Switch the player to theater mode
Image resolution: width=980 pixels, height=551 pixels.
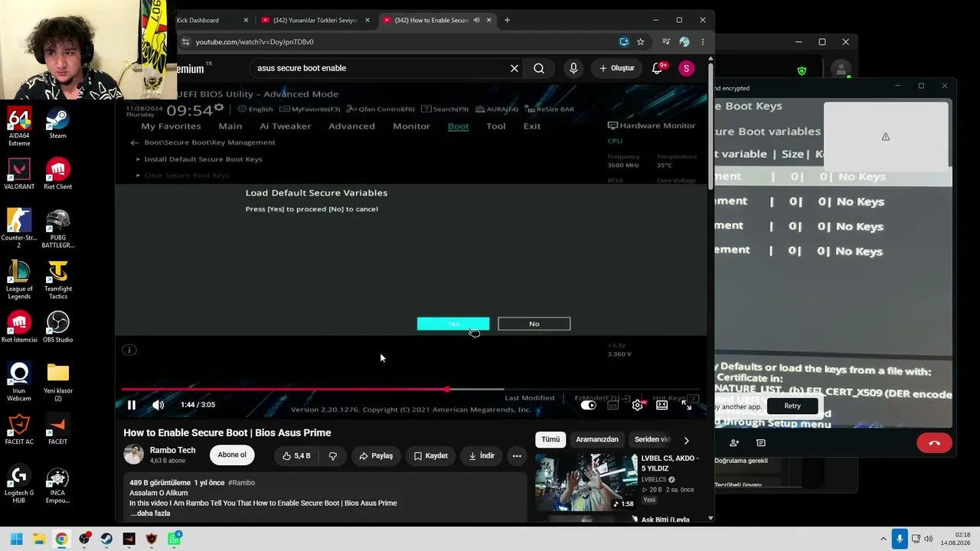[x=661, y=405]
